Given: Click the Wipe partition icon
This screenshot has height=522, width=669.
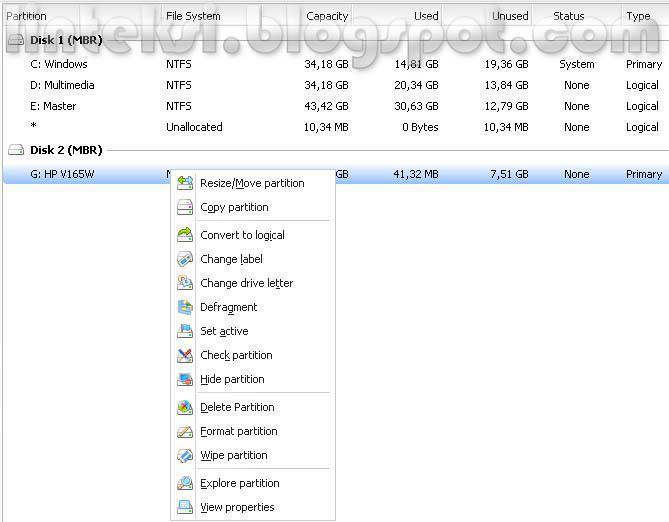Looking at the screenshot, I should tap(185, 455).
